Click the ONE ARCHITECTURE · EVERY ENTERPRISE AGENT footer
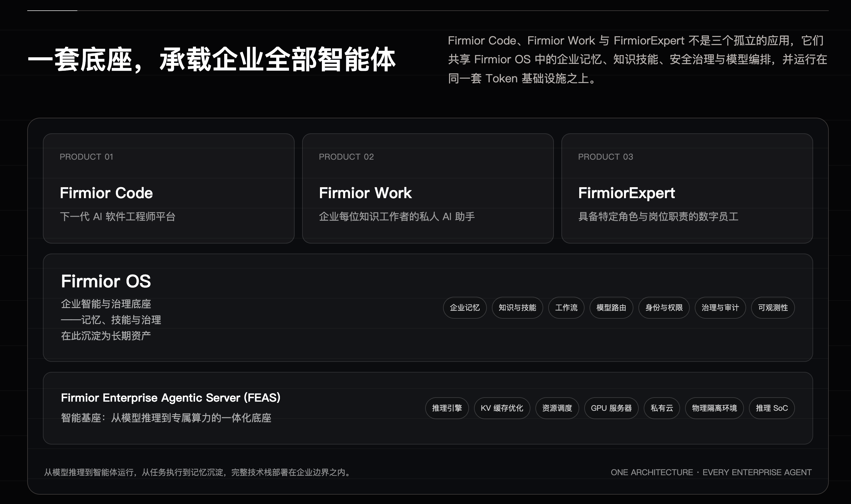The image size is (851, 504). click(711, 472)
